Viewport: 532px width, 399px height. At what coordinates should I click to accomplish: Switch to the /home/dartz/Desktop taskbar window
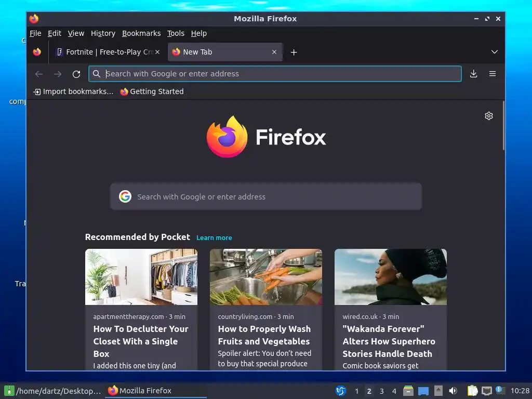[x=54, y=391]
